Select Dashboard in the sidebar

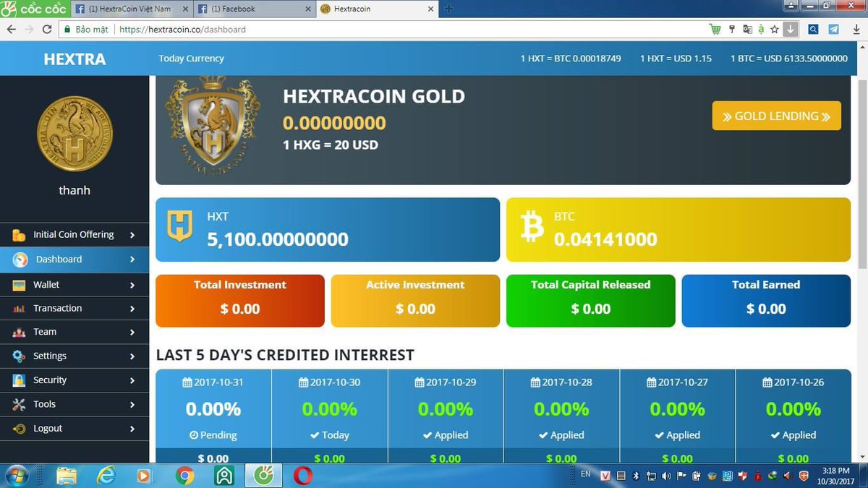pyautogui.click(x=75, y=259)
